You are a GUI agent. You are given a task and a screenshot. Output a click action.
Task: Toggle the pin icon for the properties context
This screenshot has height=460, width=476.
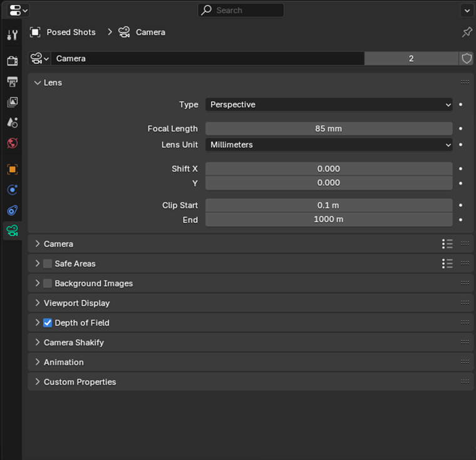[x=467, y=32]
